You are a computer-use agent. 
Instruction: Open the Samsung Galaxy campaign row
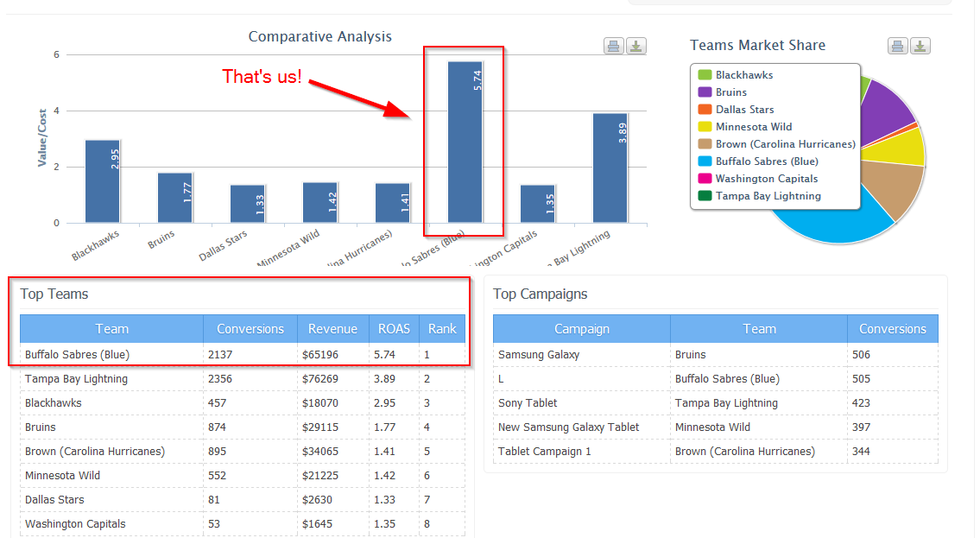[539, 355]
